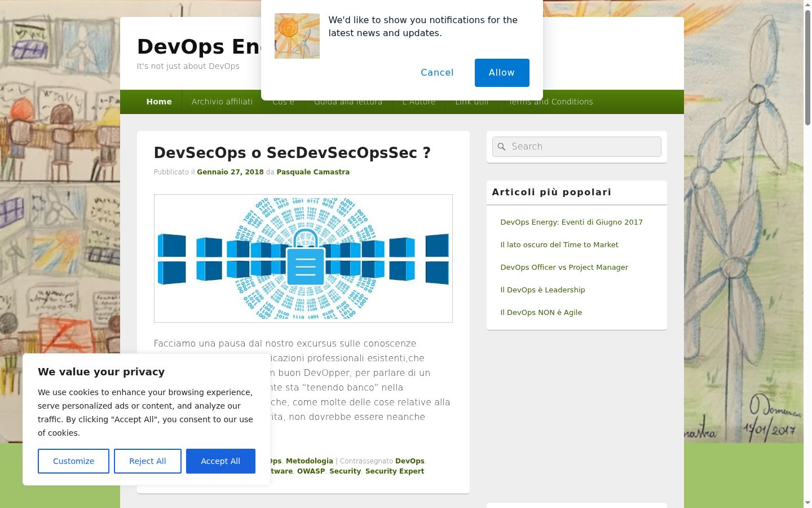Click the search magnifier icon
812x508 pixels.
pyautogui.click(x=501, y=147)
